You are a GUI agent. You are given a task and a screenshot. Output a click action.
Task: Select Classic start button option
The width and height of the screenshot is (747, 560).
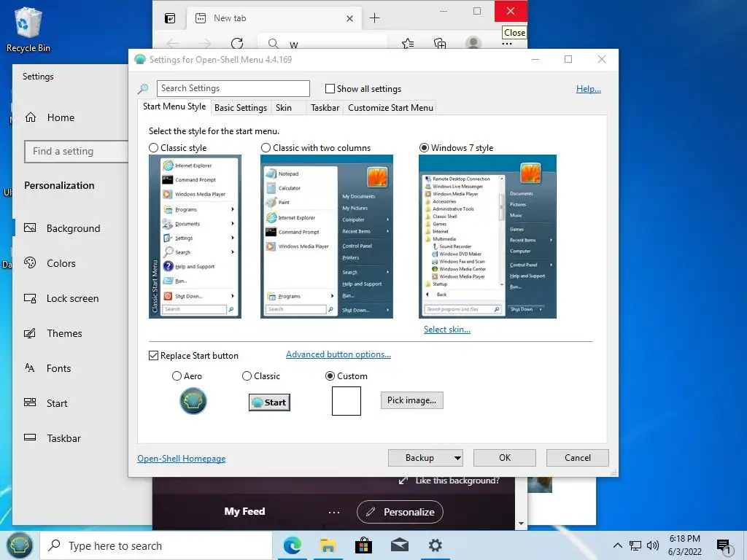247,376
